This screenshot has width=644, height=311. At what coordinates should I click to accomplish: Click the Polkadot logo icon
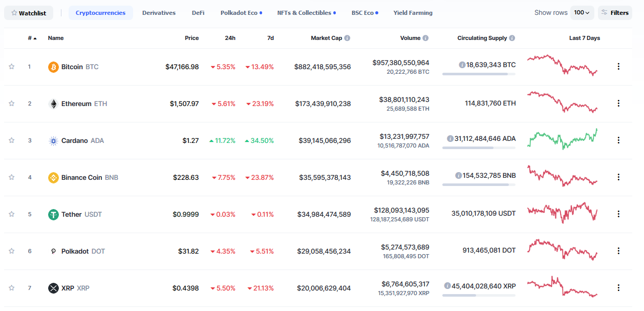pos(53,252)
